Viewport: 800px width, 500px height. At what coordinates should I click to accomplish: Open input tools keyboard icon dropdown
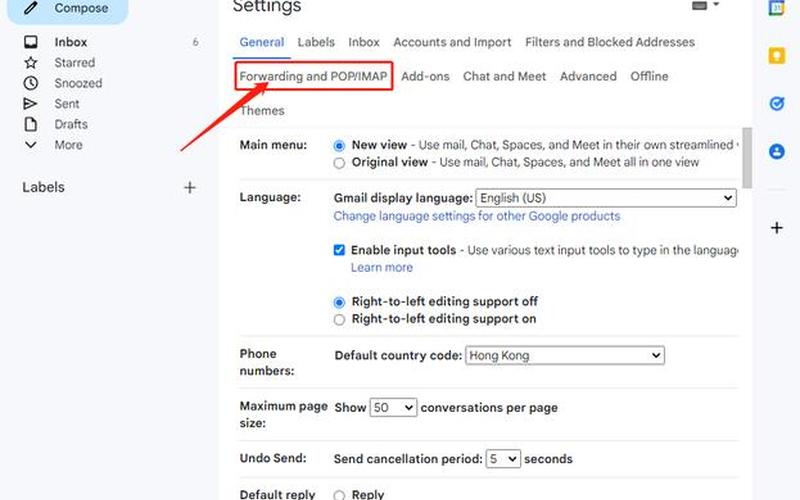pyautogui.click(x=706, y=5)
